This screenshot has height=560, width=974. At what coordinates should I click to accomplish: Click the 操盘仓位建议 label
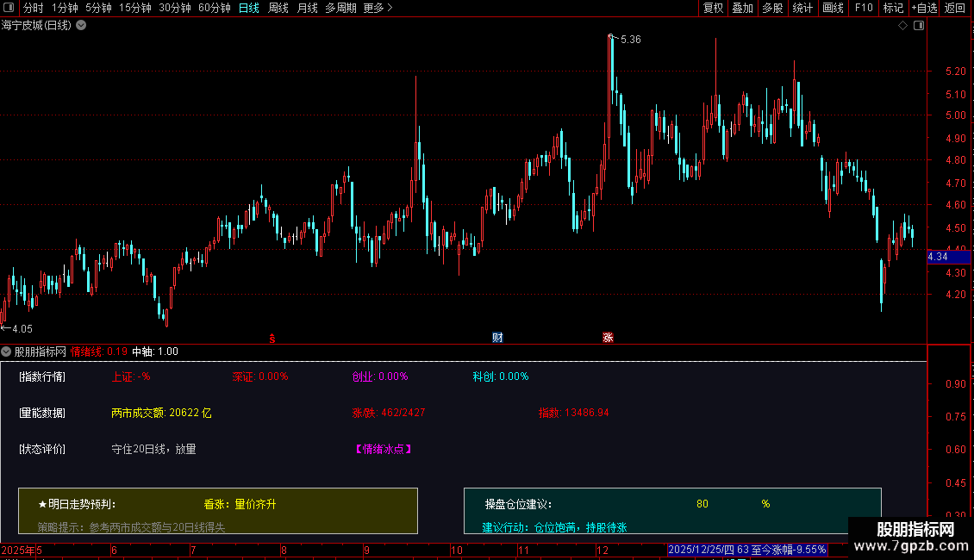pyautogui.click(x=519, y=504)
